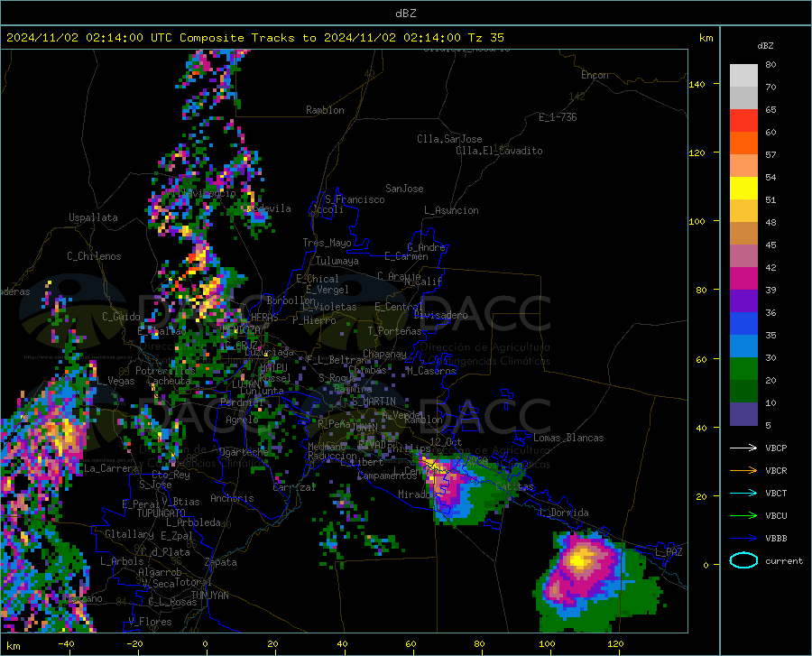Image resolution: width=812 pixels, height=656 pixels.
Task: Click the L_Asuncion map label
Action: pos(451,210)
